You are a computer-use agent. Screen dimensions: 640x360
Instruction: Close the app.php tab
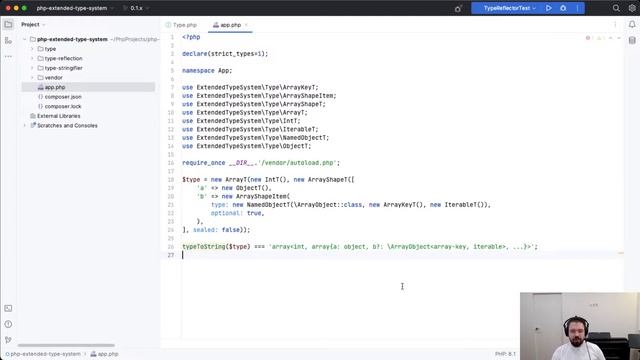[x=246, y=25]
